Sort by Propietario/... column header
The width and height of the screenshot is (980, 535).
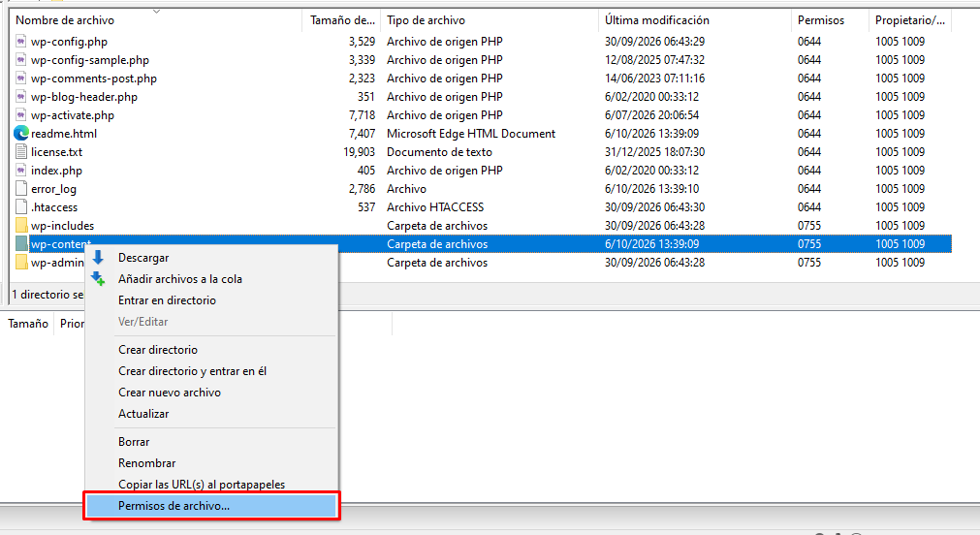910,20
